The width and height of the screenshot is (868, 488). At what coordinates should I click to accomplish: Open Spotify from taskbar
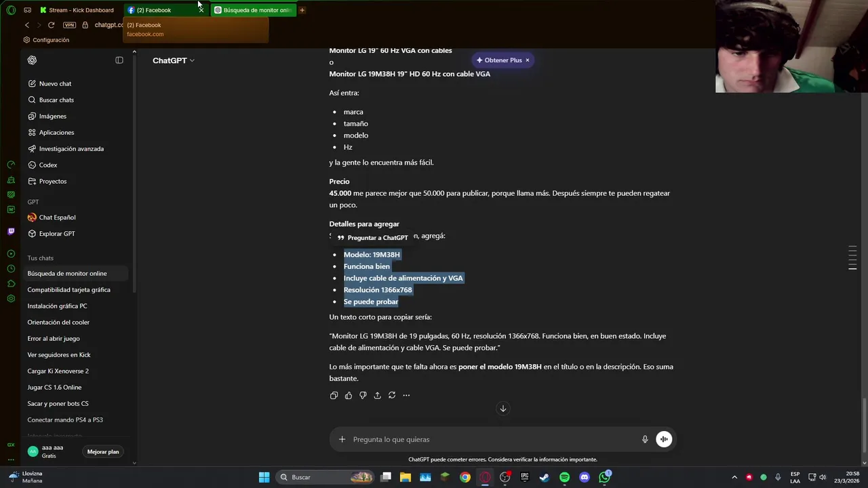click(x=565, y=477)
